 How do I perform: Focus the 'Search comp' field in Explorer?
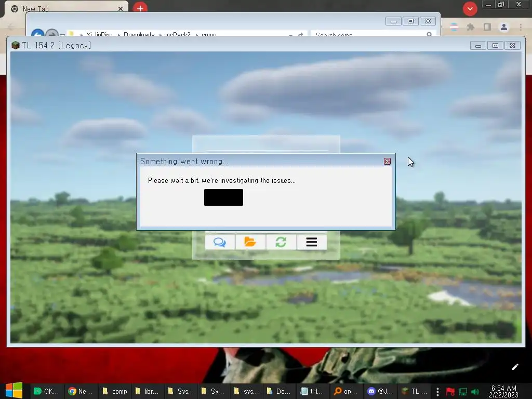coord(372,34)
